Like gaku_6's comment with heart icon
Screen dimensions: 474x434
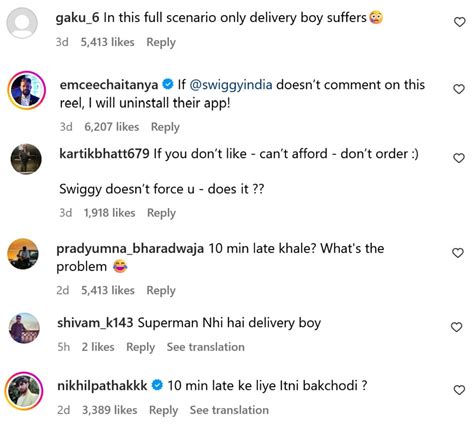tap(460, 22)
